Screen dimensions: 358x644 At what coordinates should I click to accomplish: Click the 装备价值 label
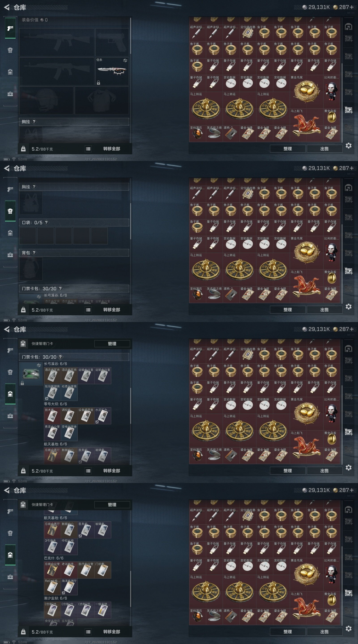pos(30,20)
